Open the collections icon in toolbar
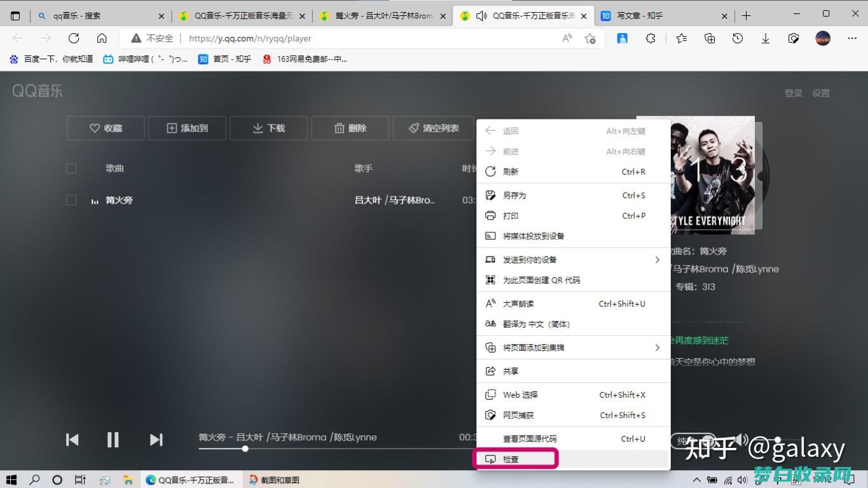The height and width of the screenshot is (488, 868). (710, 38)
